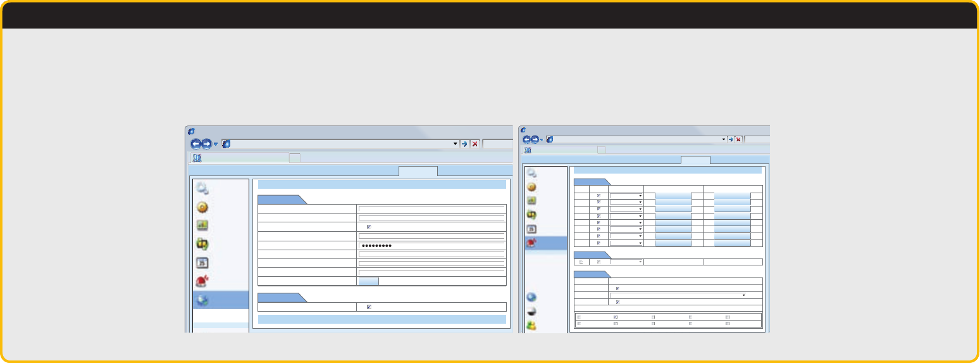Select the gold gear icon in the left window sidebar

(202, 207)
